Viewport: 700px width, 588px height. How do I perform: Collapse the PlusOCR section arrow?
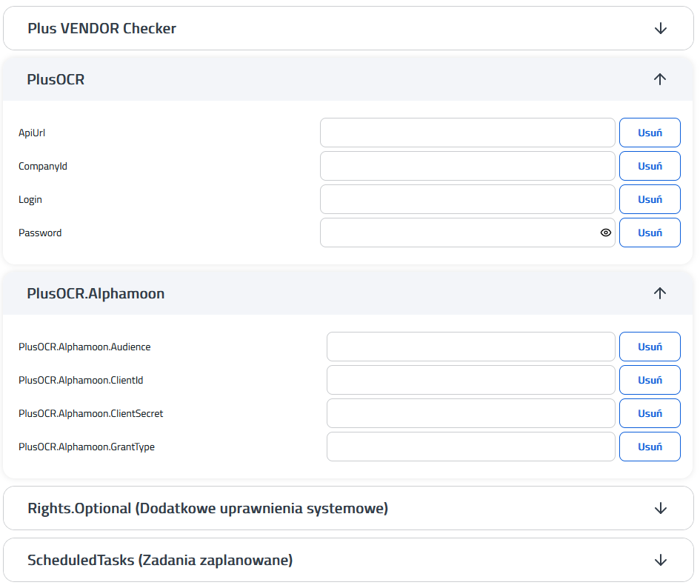click(660, 79)
